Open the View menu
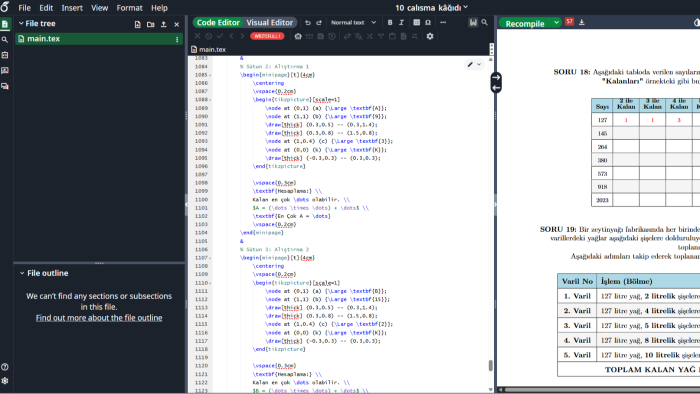 pos(99,8)
